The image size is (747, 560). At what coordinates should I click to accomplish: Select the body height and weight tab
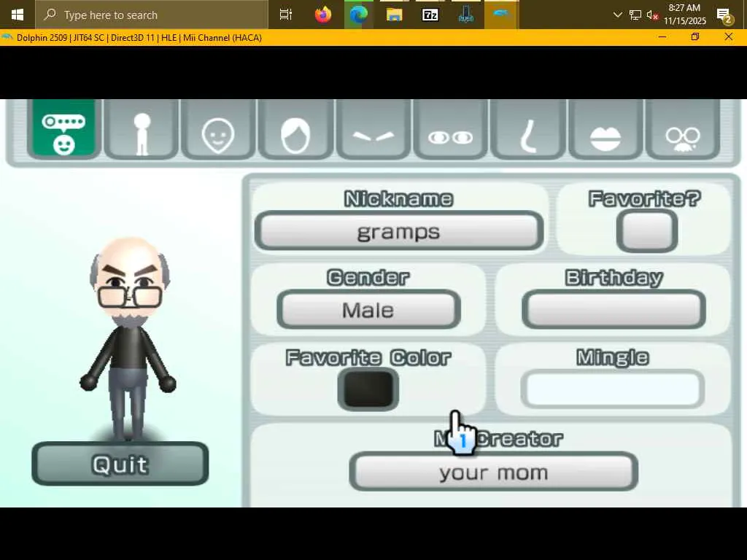(142, 130)
